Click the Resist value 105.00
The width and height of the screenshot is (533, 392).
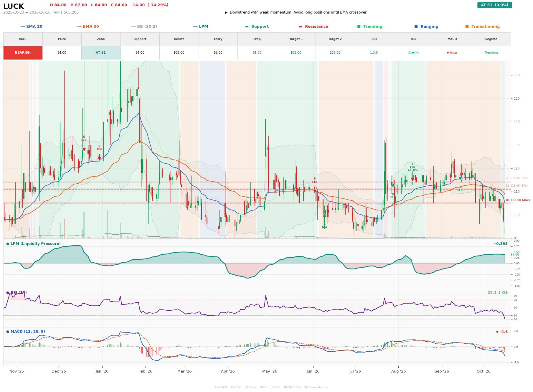click(179, 53)
